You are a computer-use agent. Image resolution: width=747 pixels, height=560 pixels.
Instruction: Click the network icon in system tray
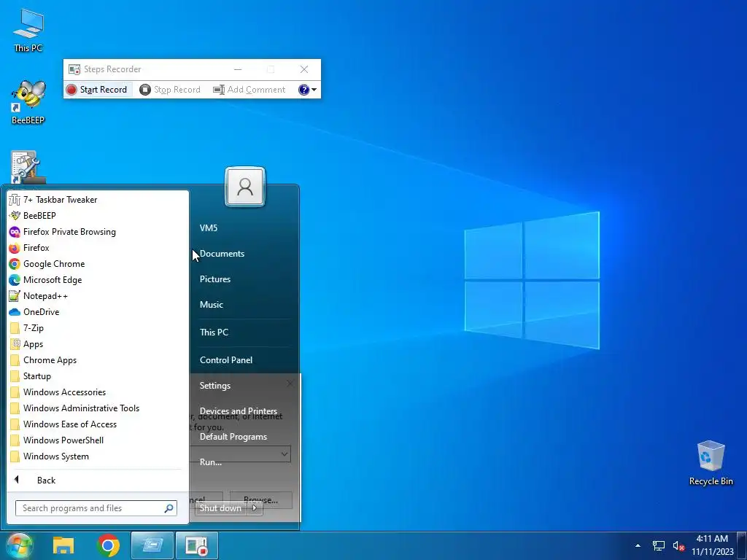point(659,545)
